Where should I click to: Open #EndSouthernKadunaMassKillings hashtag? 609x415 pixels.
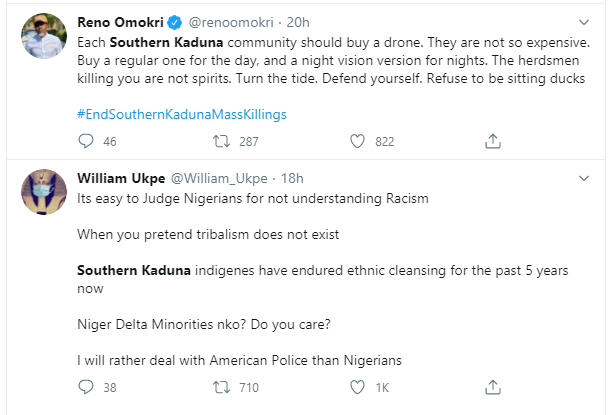[x=182, y=114]
